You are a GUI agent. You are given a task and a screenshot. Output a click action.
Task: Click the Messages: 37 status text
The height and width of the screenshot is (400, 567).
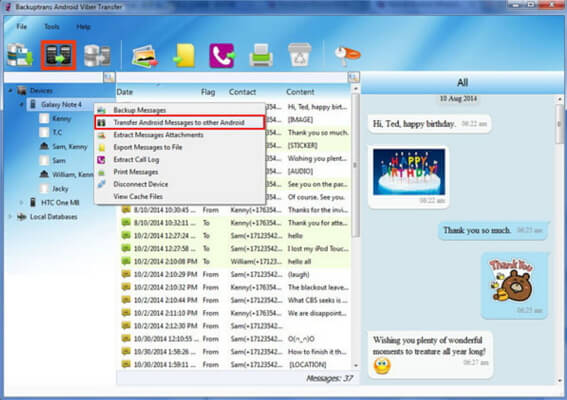(329, 379)
